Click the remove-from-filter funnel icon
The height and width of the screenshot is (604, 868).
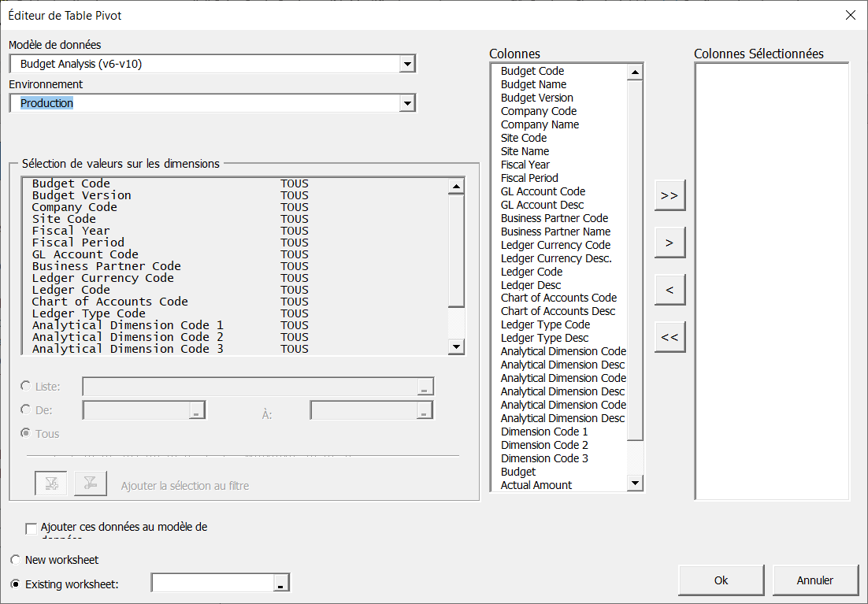click(90, 484)
